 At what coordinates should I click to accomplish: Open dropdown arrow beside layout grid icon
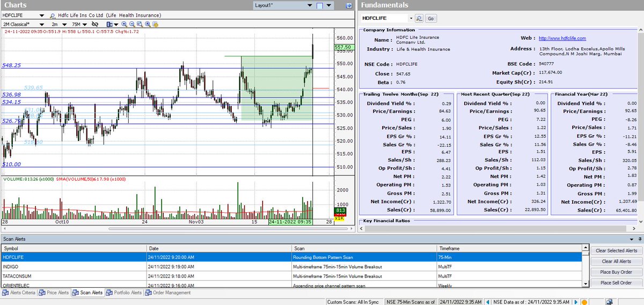pos(329,5)
